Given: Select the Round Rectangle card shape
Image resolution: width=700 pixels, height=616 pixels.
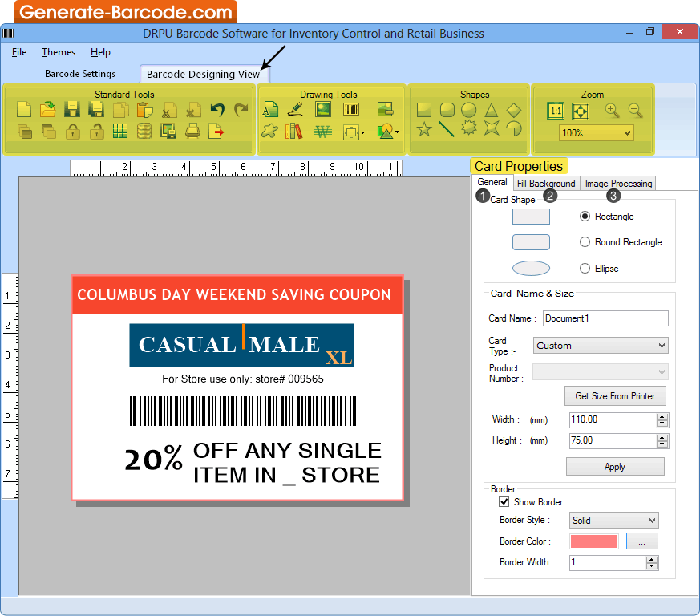Looking at the screenshot, I should click(x=585, y=242).
